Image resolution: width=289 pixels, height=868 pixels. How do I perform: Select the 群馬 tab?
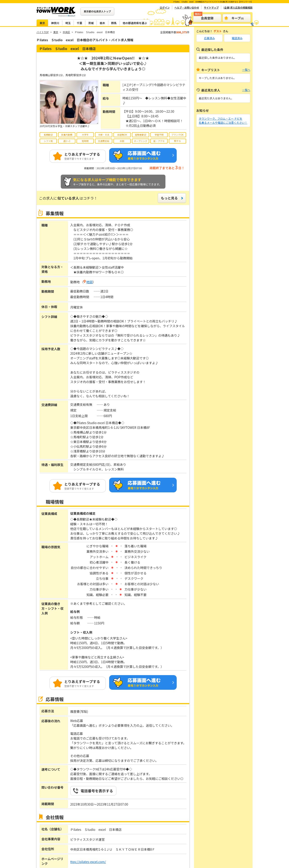click(114, 23)
